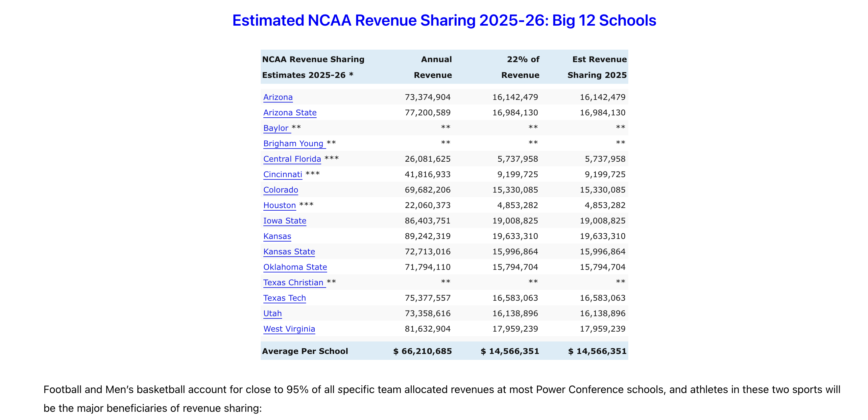The image size is (868, 420).
Task: Follow the Iowa State link
Action: click(285, 221)
